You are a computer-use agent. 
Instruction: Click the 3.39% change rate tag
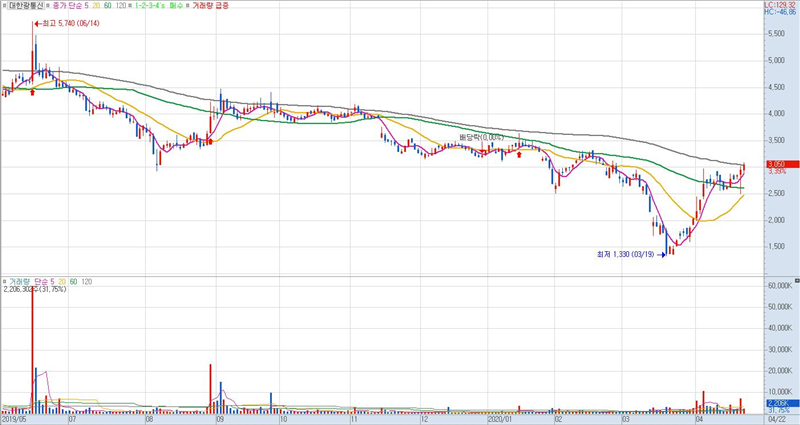tap(777, 172)
